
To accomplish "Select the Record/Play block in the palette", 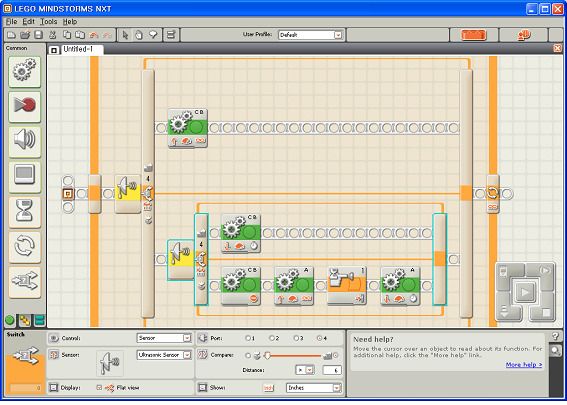I will [x=25, y=106].
